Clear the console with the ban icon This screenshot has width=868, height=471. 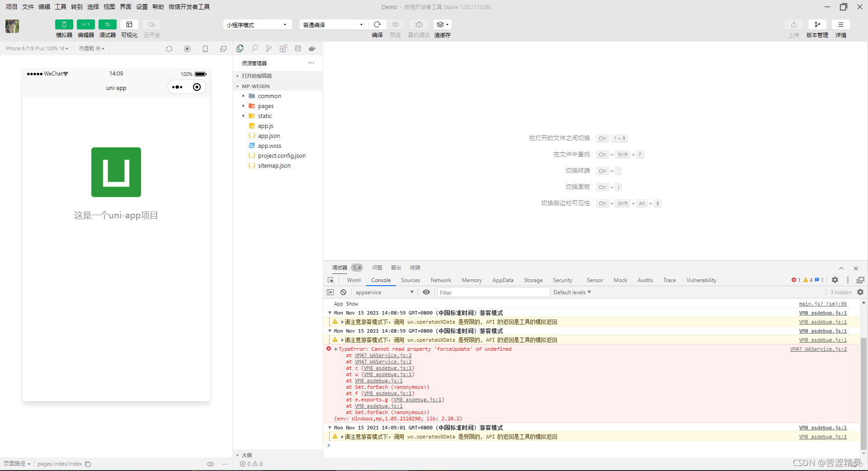click(x=344, y=292)
